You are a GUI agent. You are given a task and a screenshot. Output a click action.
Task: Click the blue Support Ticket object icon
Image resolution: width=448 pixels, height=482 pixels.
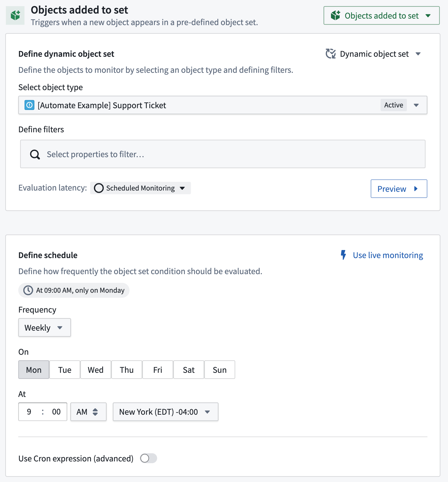tap(29, 105)
